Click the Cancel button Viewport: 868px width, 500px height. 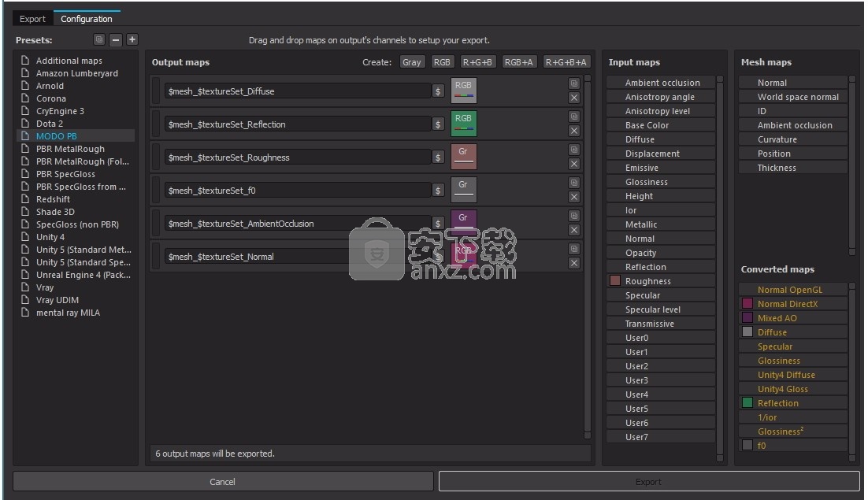pyautogui.click(x=223, y=482)
